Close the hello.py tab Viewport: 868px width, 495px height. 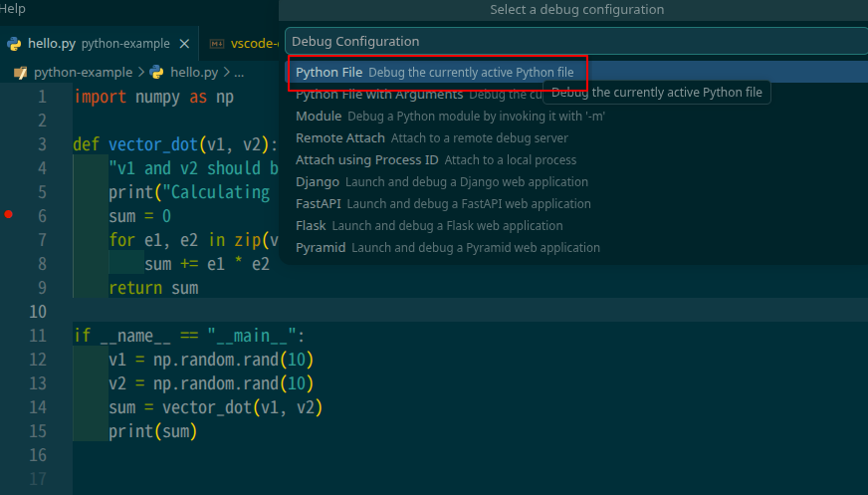184,44
